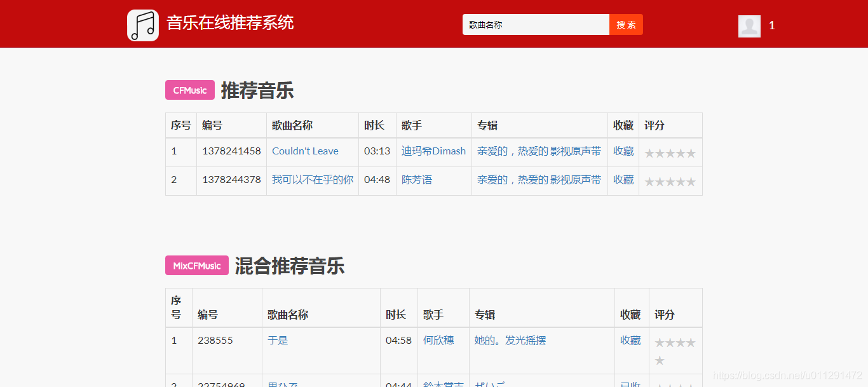868x387 pixels.
Task: Open the album '她的。发光摇摆'
Action: tap(512, 340)
